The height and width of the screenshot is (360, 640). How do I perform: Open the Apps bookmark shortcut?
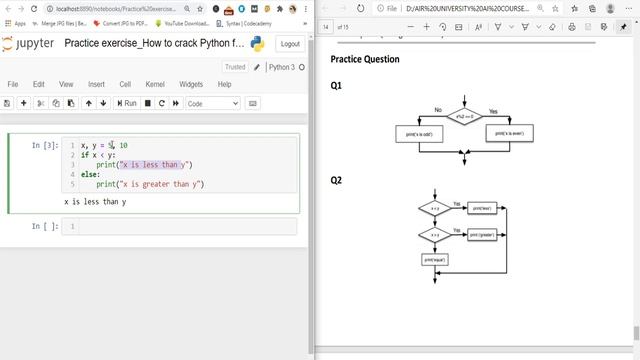point(15,24)
